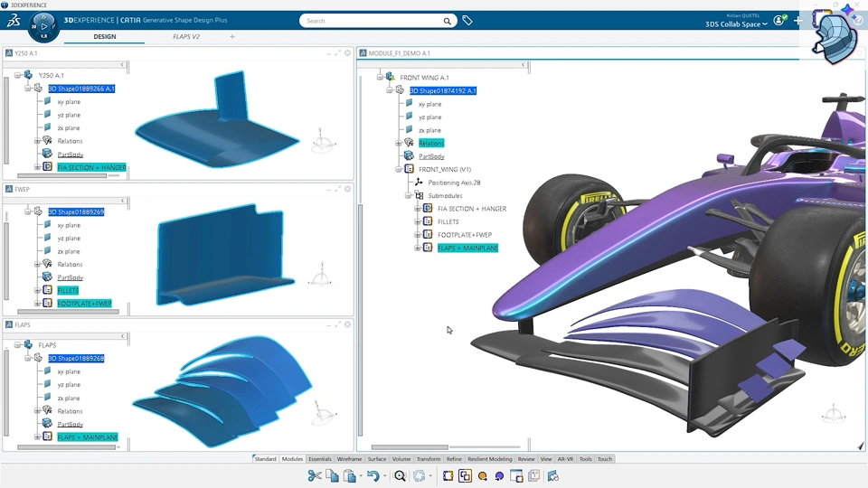Select highlighted Relations in FRONT WING tree
The image size is (868, 488).
431,144
